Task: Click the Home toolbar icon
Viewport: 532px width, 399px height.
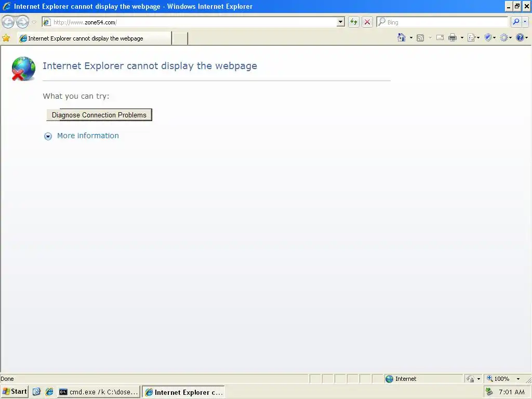Action: (402, 37)
